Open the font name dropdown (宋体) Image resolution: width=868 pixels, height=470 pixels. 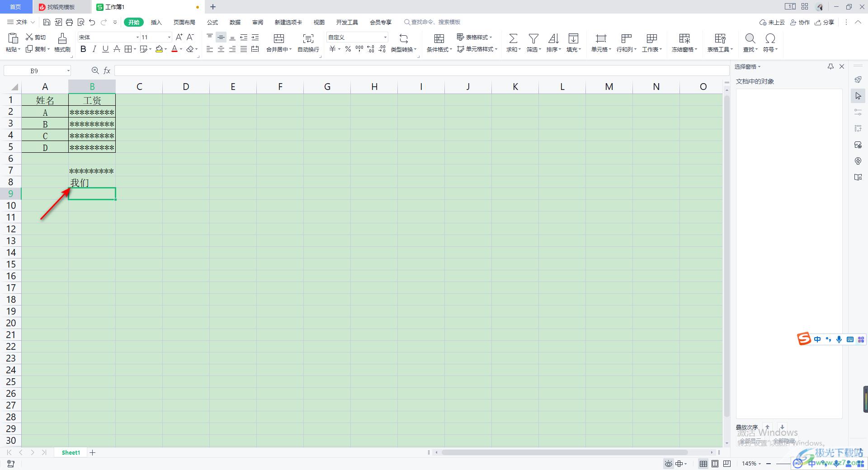(137, 38)
